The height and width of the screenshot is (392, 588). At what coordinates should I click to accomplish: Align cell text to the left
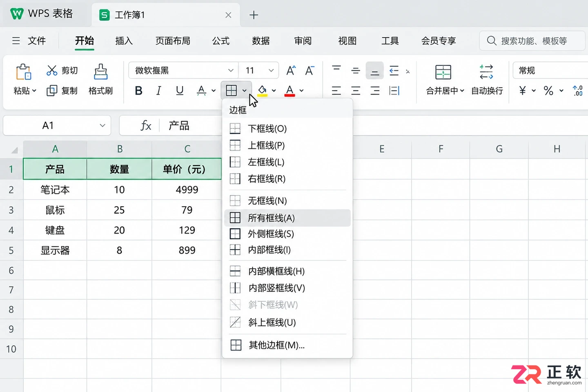336,91
